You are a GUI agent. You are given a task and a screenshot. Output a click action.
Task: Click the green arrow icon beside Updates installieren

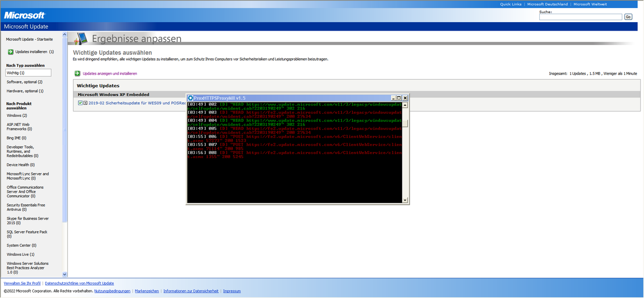(x=11, y=52)
